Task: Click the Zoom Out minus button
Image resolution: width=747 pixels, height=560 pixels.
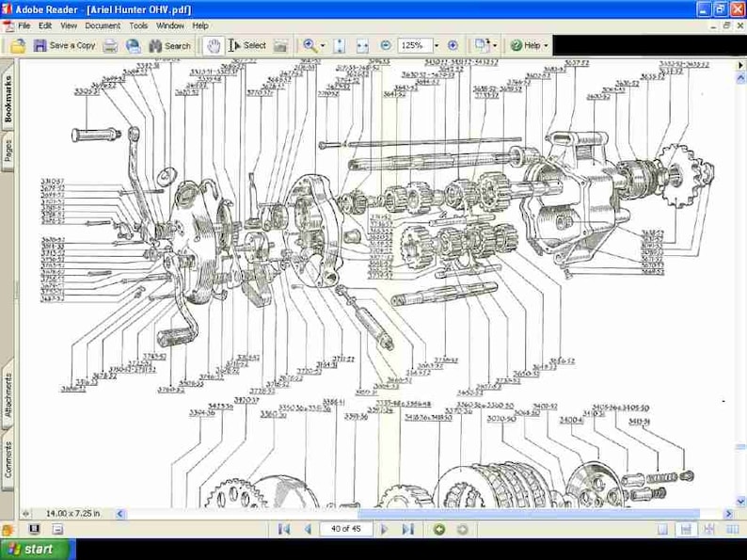Action: click(x=386, y=46)
